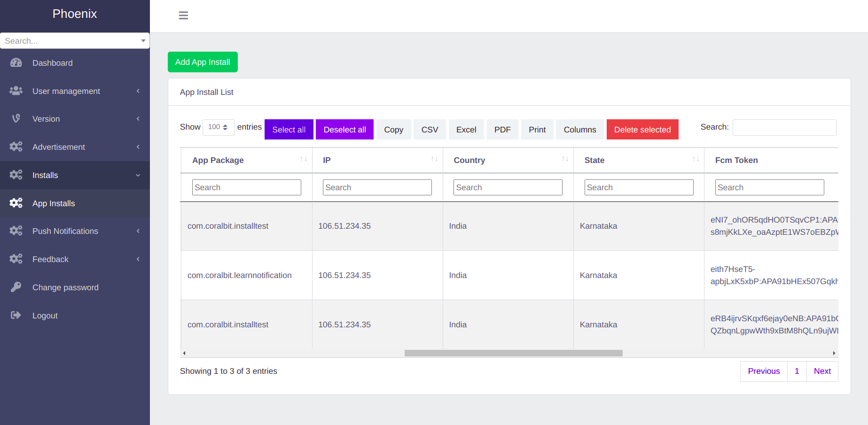868x425 pixels.
Task: Click the Version branch icon
Action: point(16,118)
